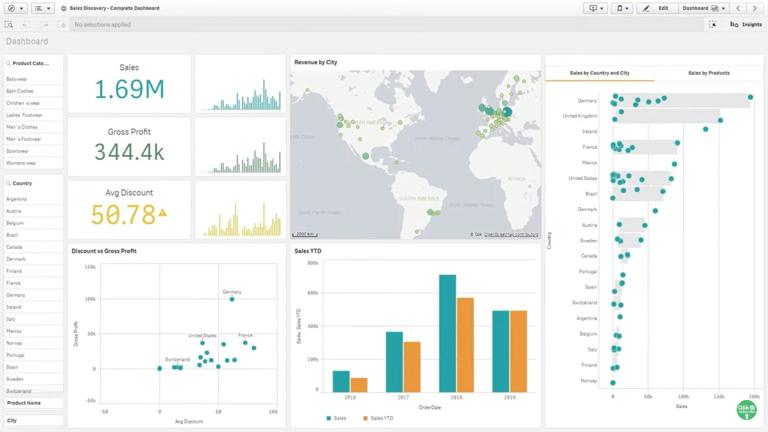This screenshot has height=432, width=768.
Task: Go to previous sheet arrow
Action: coord(738,8)
